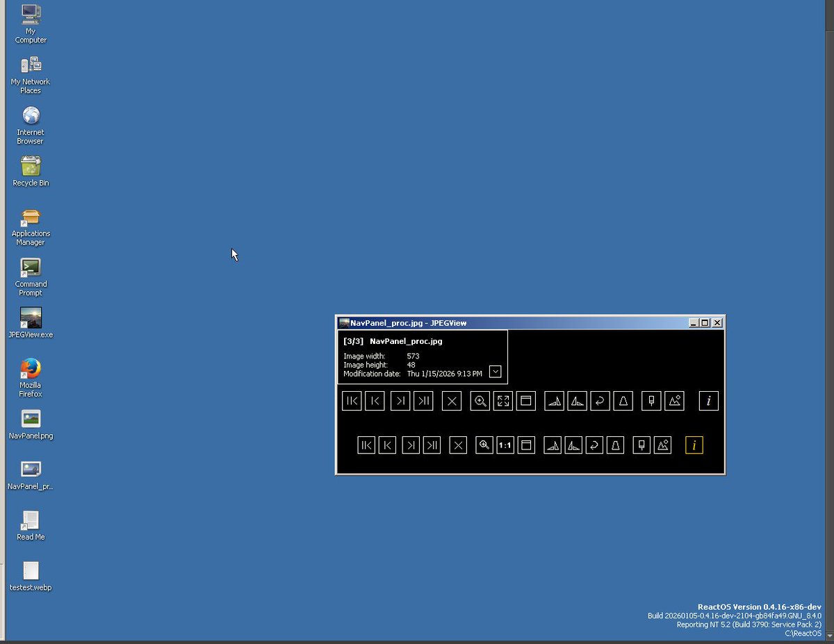This screenshot has width=834, height=644.
Task: Click the 1:1 actual size button
Action: pos(505,445)
